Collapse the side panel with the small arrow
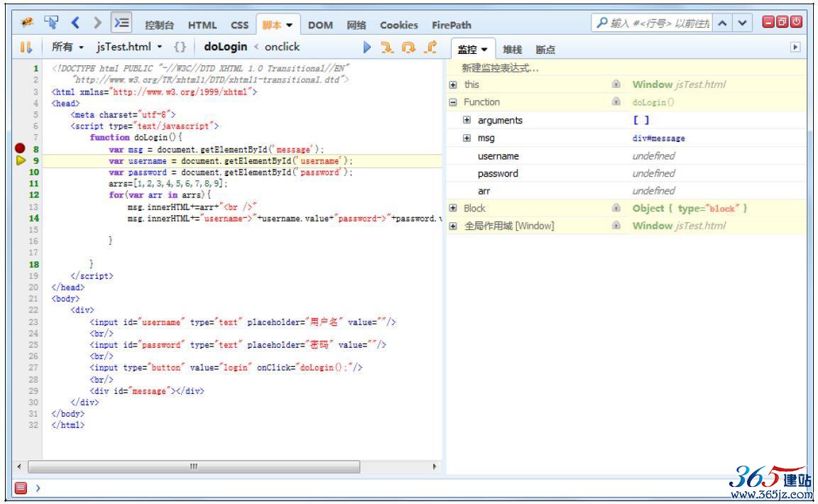Viewport: 818px width, 504px height. (795, 48)
